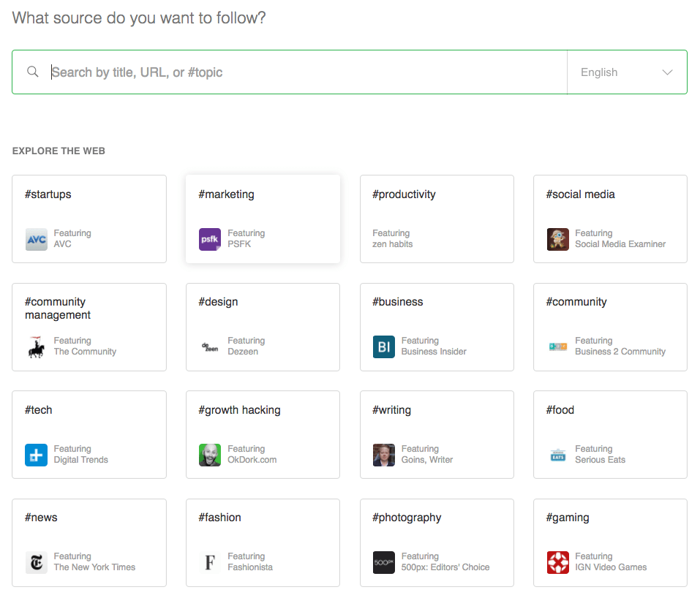Screen dimensions: 700x598
Task: Click The New York Times icon under #news
Action: [36, 562]
